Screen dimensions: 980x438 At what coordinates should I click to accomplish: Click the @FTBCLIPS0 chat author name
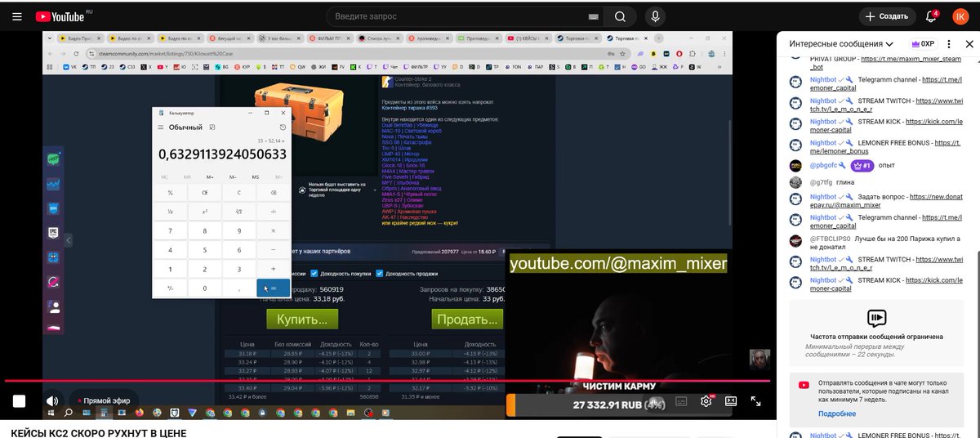point(831,239)
